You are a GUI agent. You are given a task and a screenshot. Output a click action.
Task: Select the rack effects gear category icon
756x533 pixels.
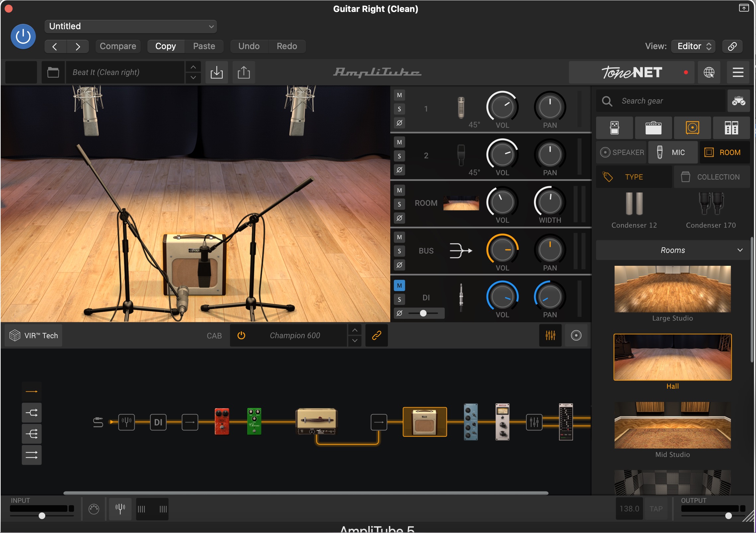point(731,128)
